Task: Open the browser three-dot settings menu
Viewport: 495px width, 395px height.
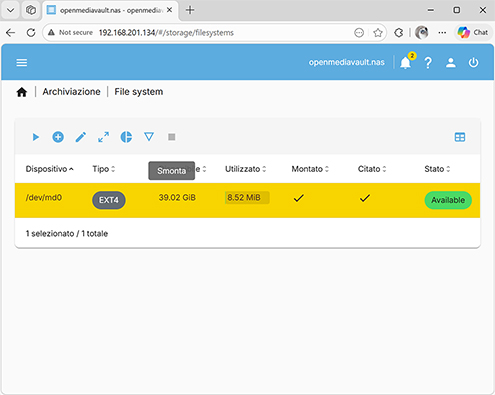Action: [x=442, y=33]
